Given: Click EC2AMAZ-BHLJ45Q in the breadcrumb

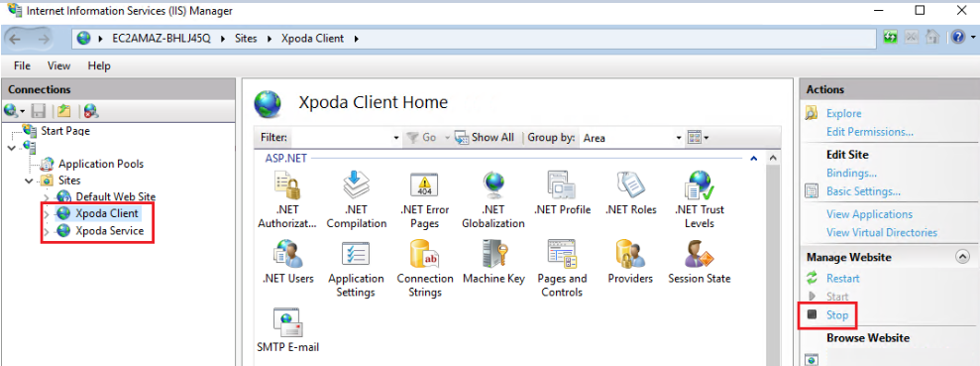Looking at the screenshot, I should pyautogui.click(x=162, y=38).
